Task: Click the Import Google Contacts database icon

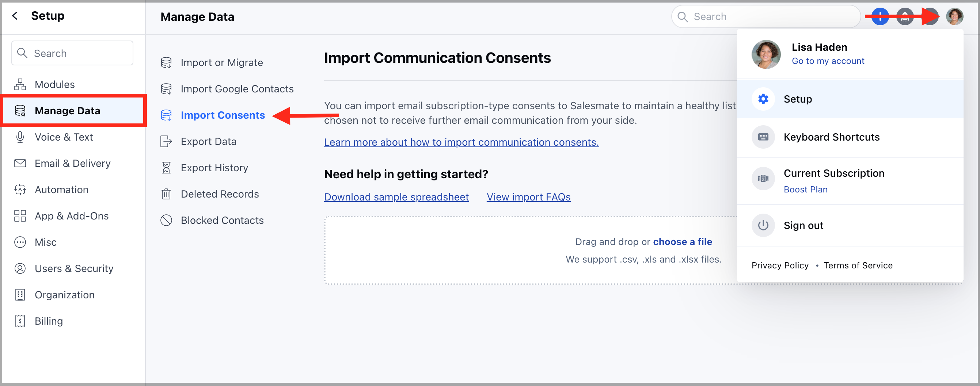Action: (x=166, y=89)
